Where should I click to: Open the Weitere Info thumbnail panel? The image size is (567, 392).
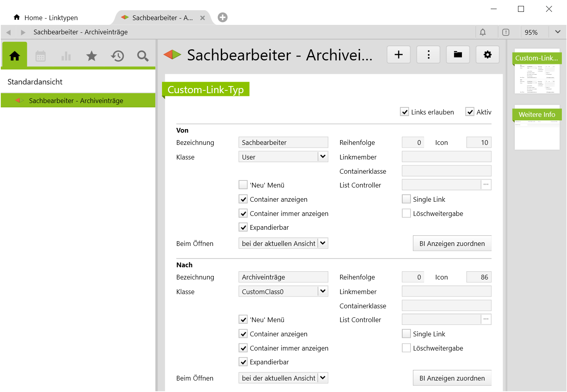537,127
